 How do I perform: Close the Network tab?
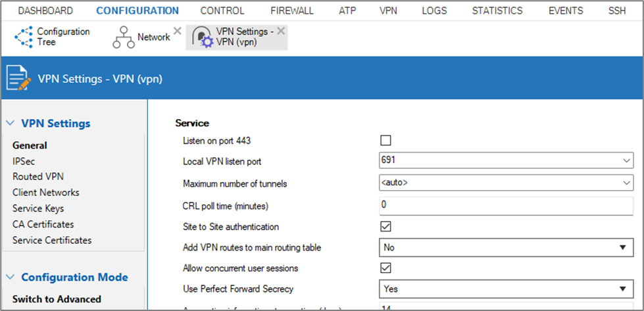177,31
